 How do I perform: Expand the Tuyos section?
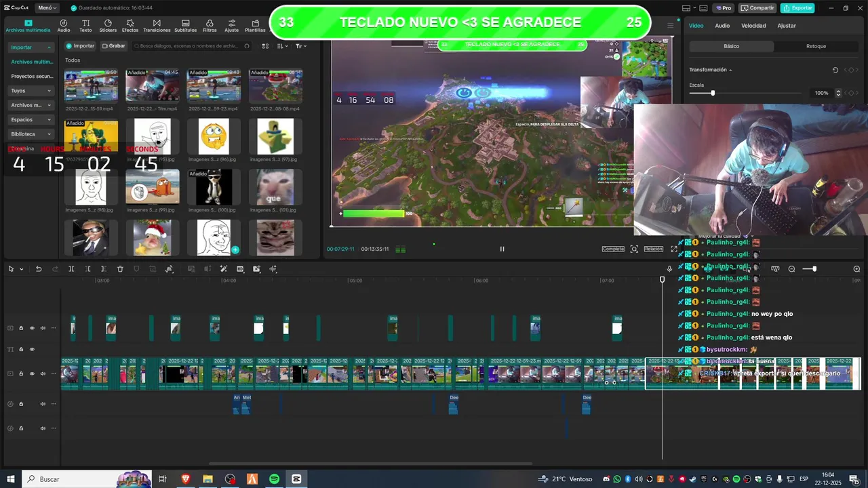(x=31, y=91)
